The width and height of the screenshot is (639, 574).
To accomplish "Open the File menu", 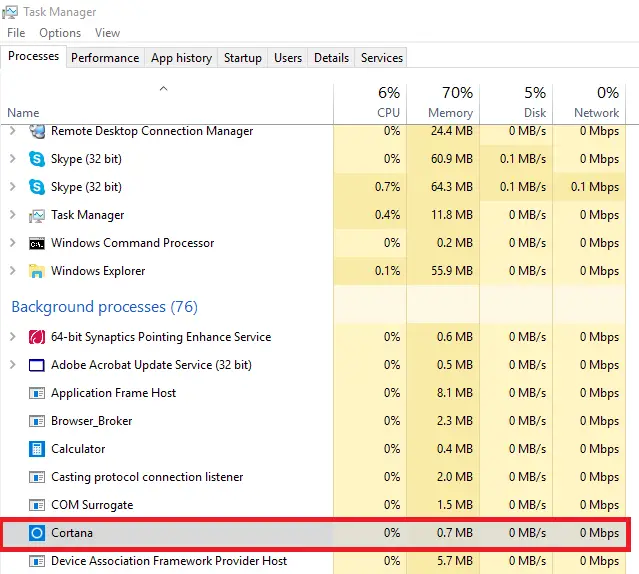I will pyautogui.click(x=16, y=33).
